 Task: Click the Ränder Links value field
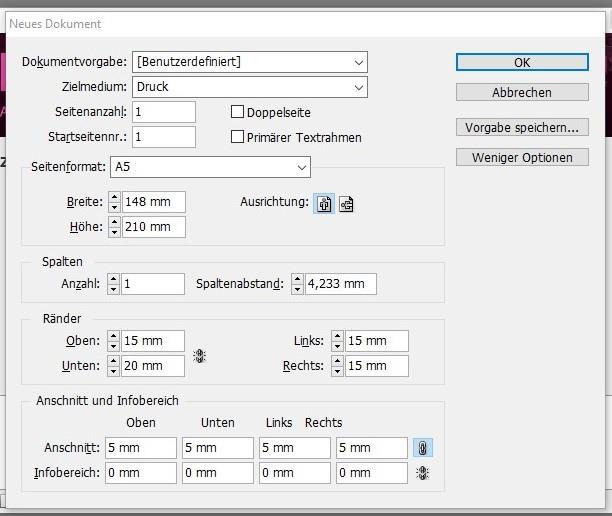(x=376, y=341)
